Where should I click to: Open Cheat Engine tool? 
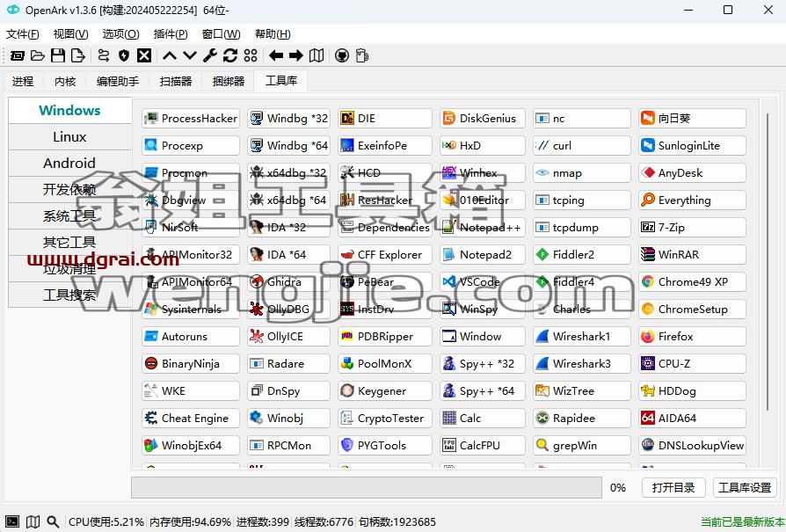point(191,419)
